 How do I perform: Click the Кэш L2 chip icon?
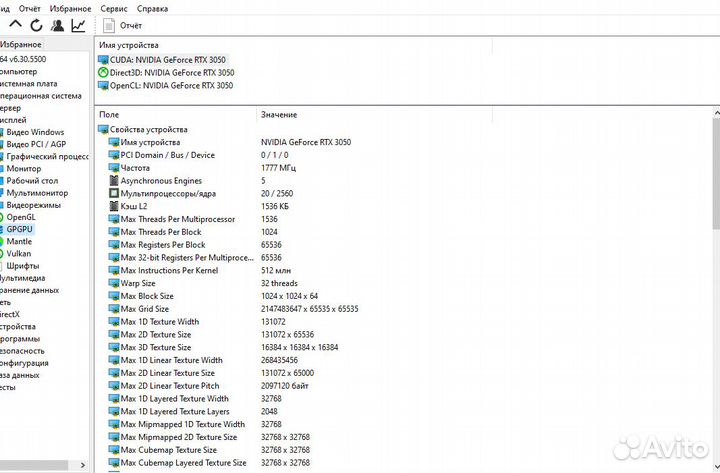114,206
